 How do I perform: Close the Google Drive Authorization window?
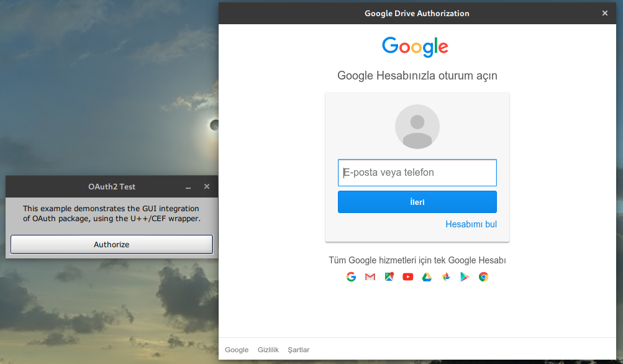click(605, 13)
